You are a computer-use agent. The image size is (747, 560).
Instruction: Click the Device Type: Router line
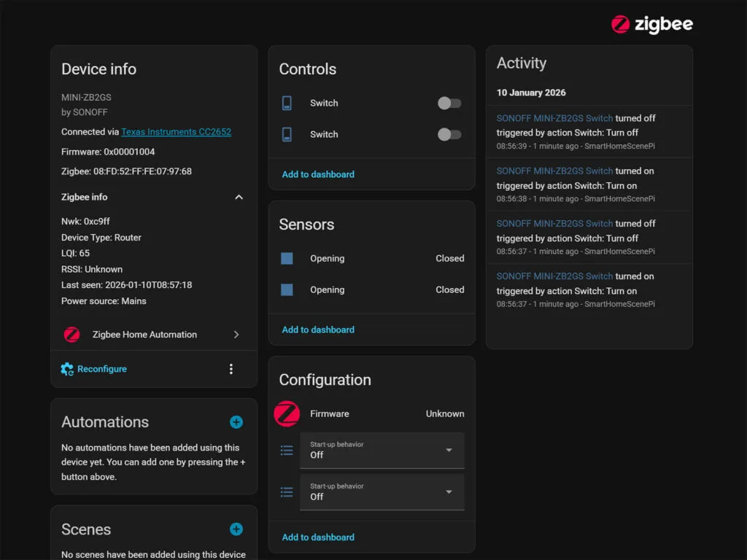[101, 238]
